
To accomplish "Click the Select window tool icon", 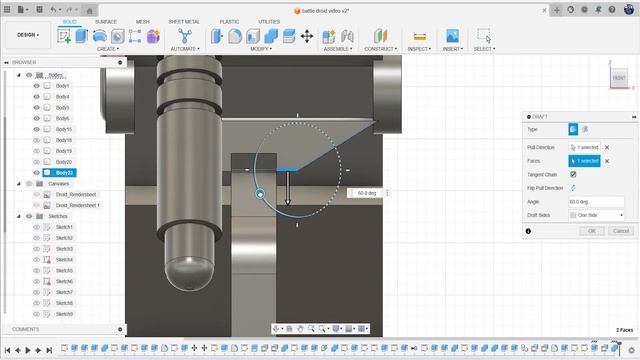I will coord(484,36).
